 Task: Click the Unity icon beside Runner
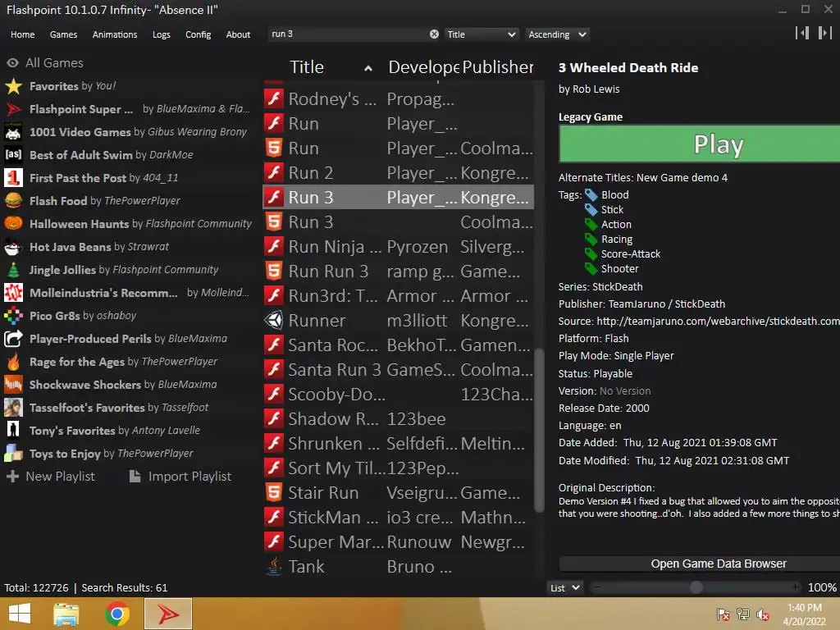274,321
